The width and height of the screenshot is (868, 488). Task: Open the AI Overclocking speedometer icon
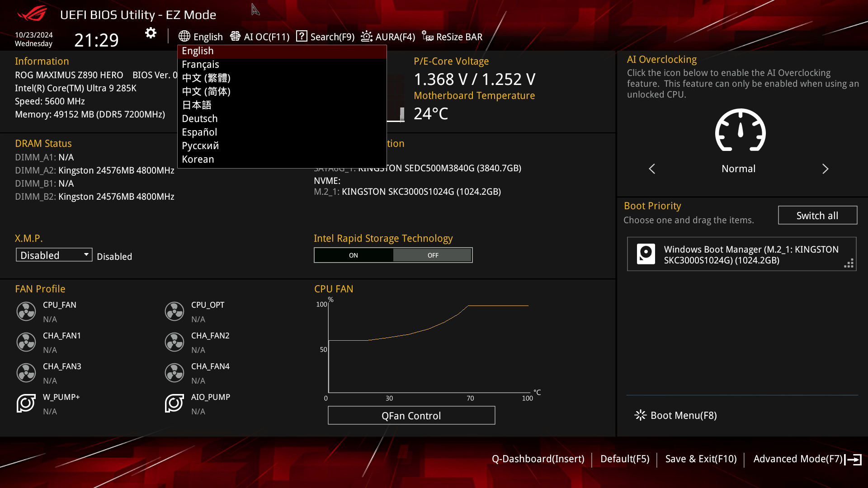740,131
